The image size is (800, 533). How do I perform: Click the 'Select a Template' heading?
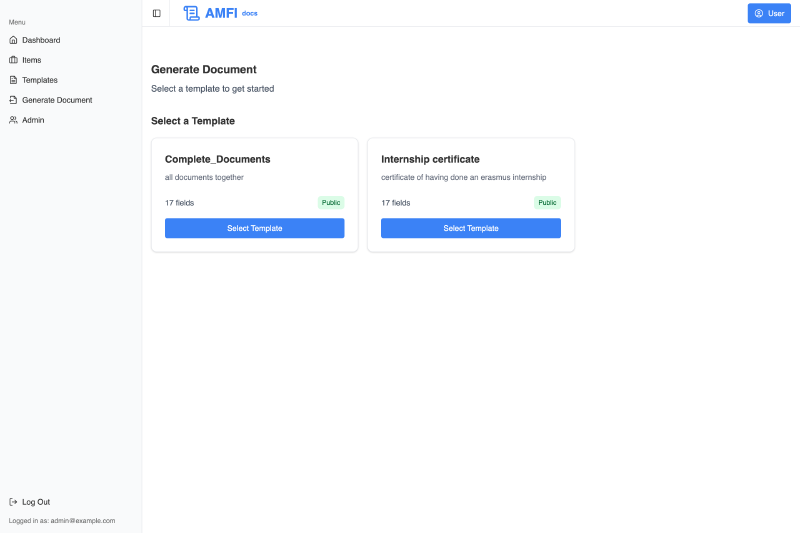pos(193,121)
